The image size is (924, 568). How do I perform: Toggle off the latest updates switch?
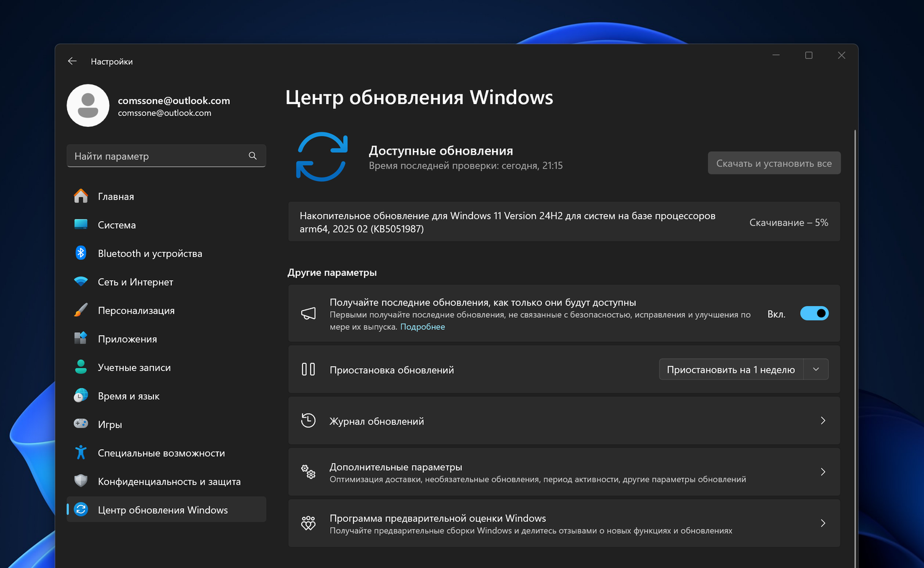pyautogui.click(x=814, y=314)
